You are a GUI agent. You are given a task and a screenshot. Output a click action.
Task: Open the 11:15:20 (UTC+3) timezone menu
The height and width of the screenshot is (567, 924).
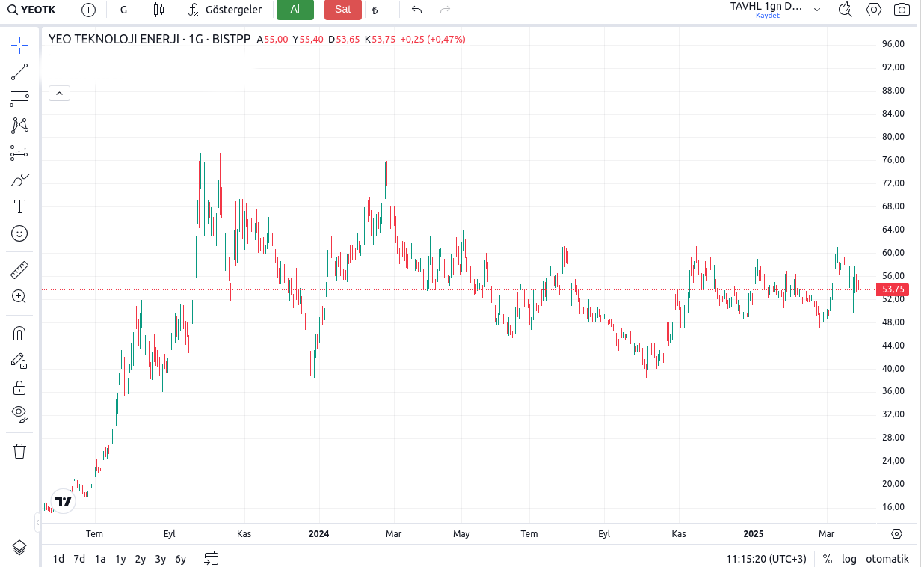click(766, 559)
